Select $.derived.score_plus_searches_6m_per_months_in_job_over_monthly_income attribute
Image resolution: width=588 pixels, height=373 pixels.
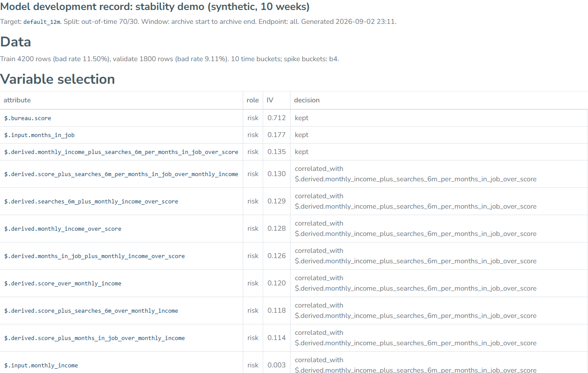pos(121,174)
